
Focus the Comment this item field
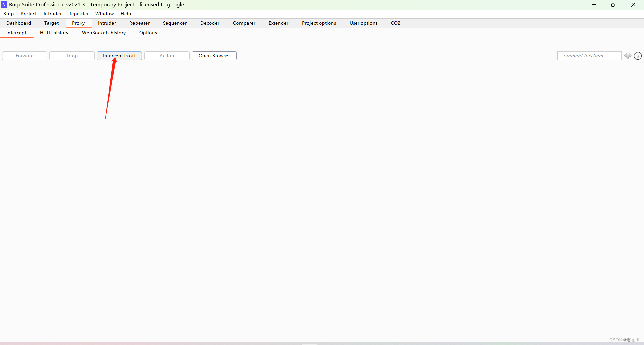pyautogui.click(x=589, y=56)
